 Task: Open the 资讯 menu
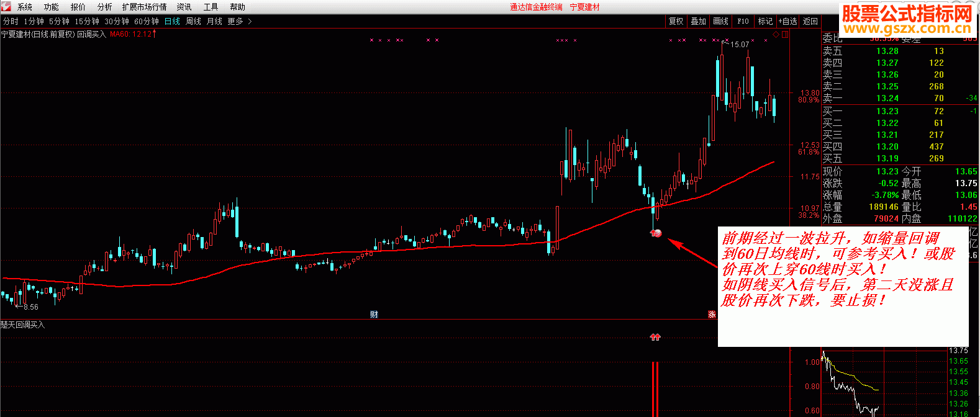(184, 7)
